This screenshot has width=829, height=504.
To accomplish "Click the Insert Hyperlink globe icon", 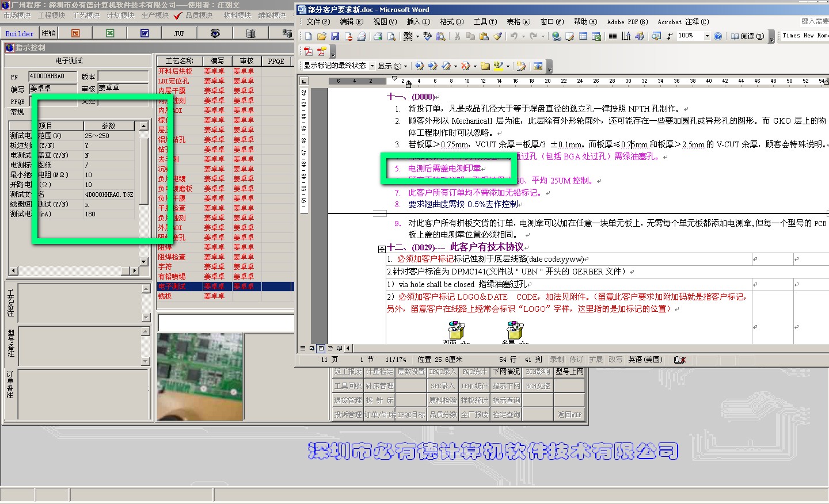I will pyautogui.click(x=556, y=36).
